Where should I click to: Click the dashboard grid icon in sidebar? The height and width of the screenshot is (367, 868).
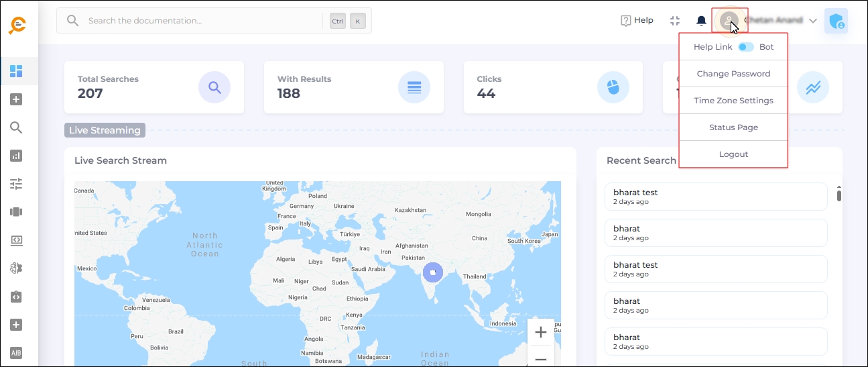[x=17, y=71]
